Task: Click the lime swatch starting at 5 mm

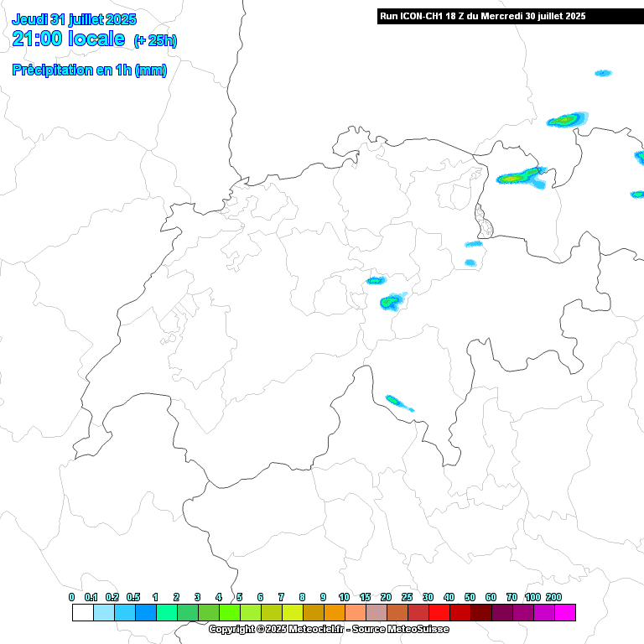Action: 251,612
